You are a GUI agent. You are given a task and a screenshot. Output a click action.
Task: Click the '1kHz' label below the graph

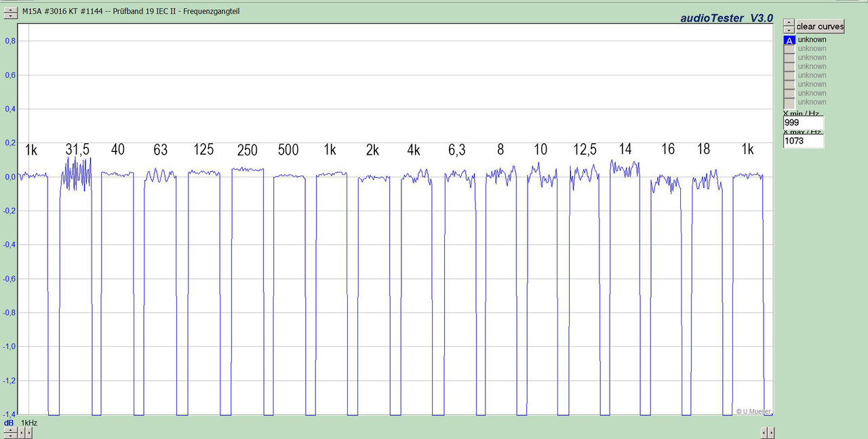pos(29,423)
